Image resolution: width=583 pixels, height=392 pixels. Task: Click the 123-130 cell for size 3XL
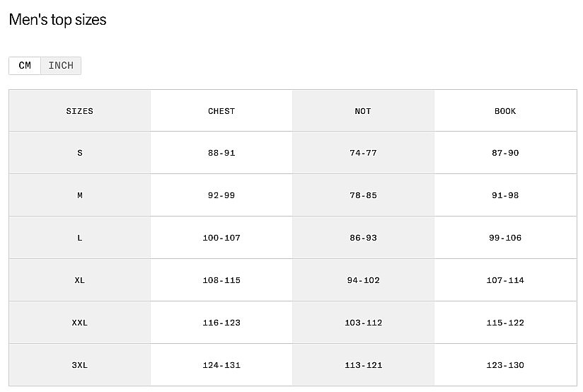[x=505, y=365]
